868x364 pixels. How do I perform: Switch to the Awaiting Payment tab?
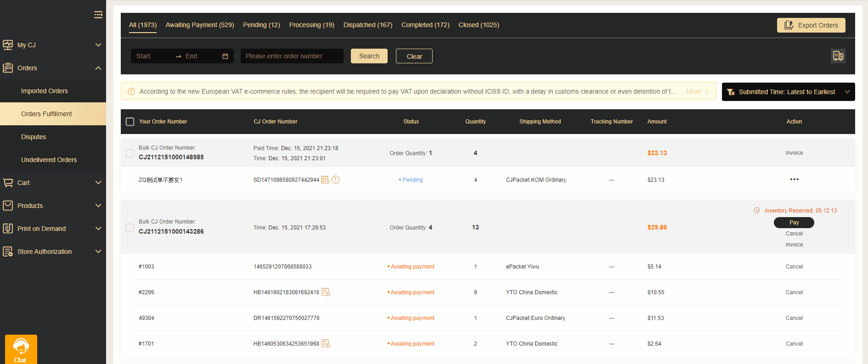(200, 25)
